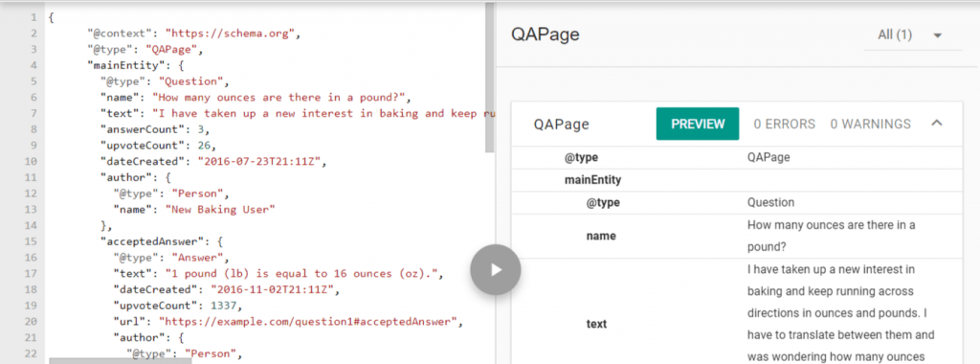Click the name row label in results

[x=601, y=237]
